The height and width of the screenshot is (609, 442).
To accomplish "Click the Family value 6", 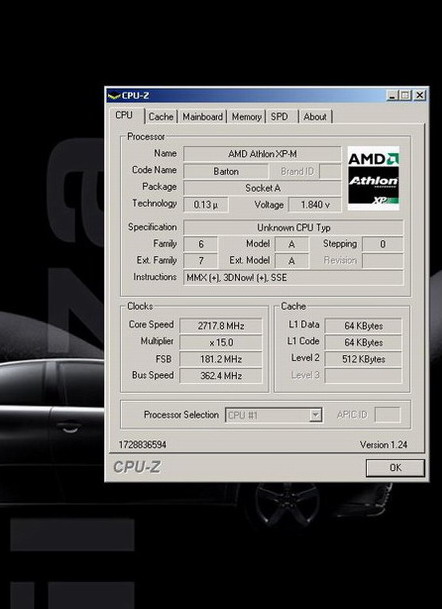I will (200, 244).
